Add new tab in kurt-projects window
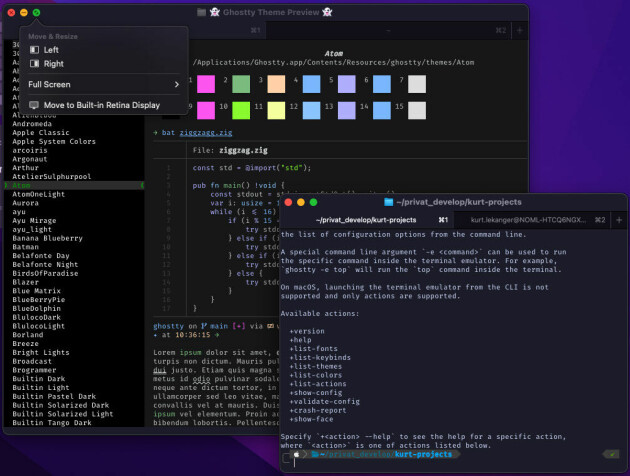Viewport: 630px width, 476px height. point(619,220)
